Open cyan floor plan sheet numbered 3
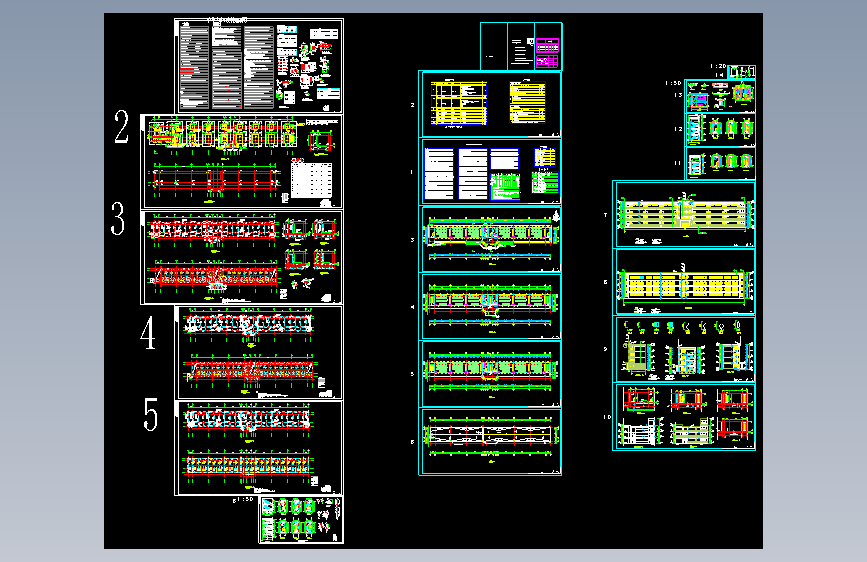 coord(490,239)
